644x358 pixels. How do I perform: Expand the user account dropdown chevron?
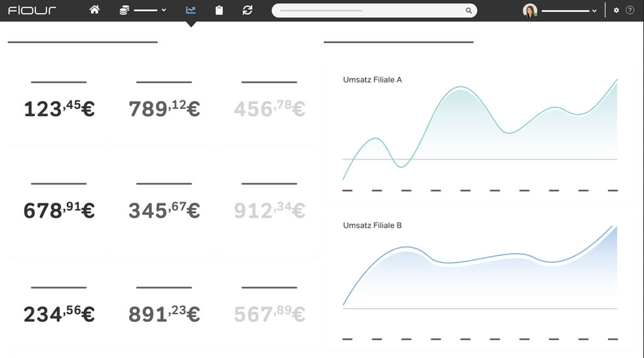[x=594, y=11]
